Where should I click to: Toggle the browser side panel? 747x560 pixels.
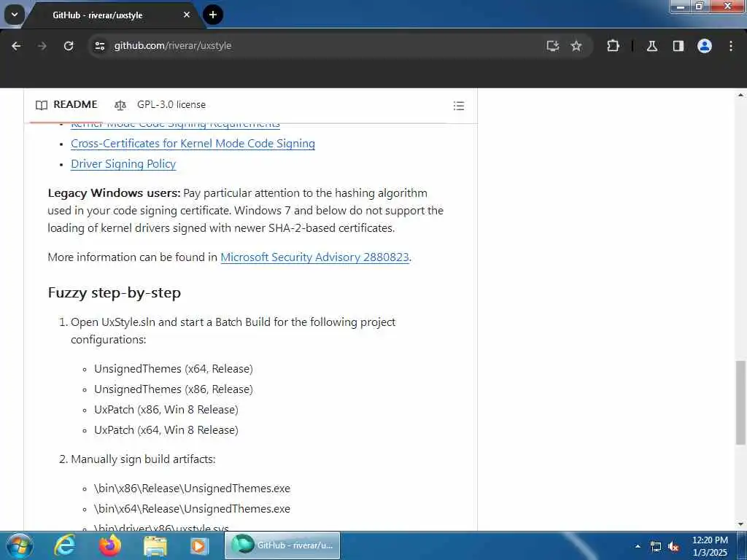coord(678,46)
